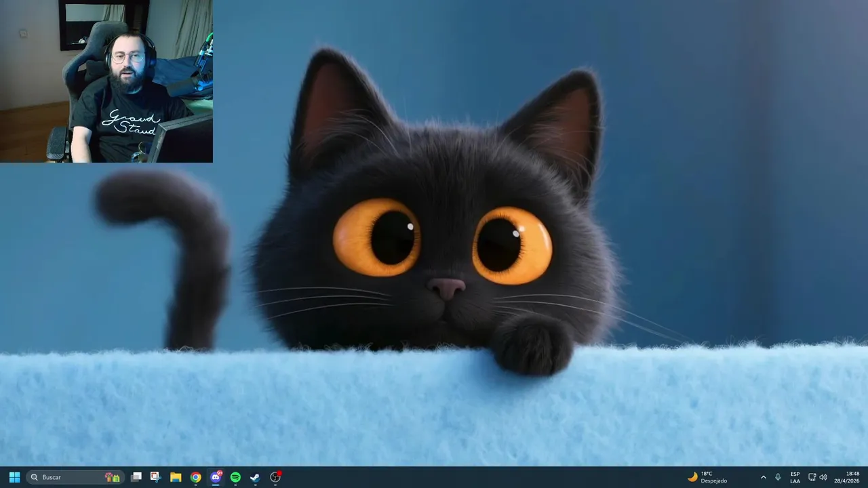
Task: Open the 18:48 clock and calendar
Action: coord(848,477)
